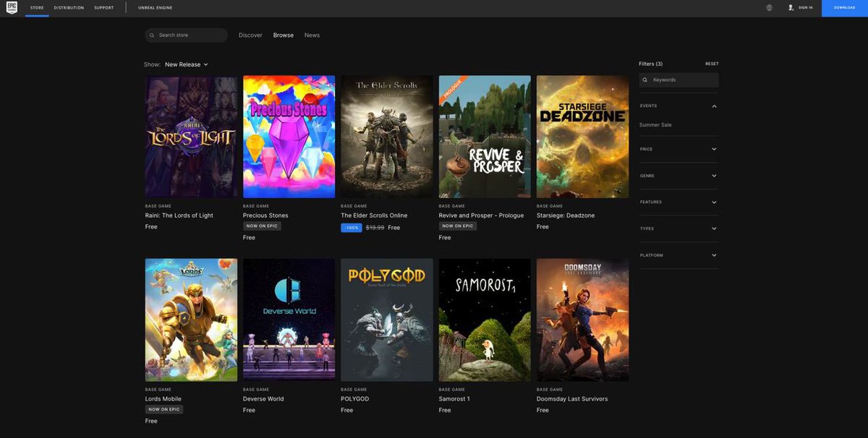Collapse the Events filter section

[678, 106]
